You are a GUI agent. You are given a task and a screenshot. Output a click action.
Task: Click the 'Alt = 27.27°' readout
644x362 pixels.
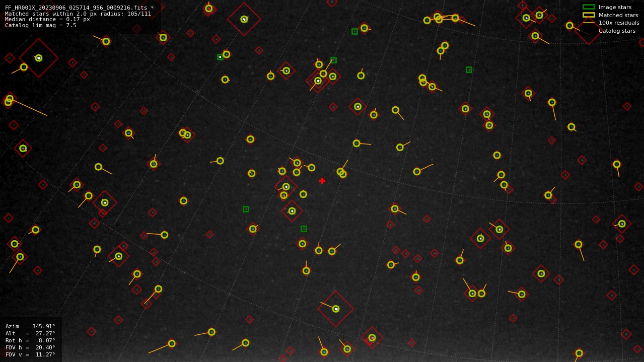coord(30,333)
